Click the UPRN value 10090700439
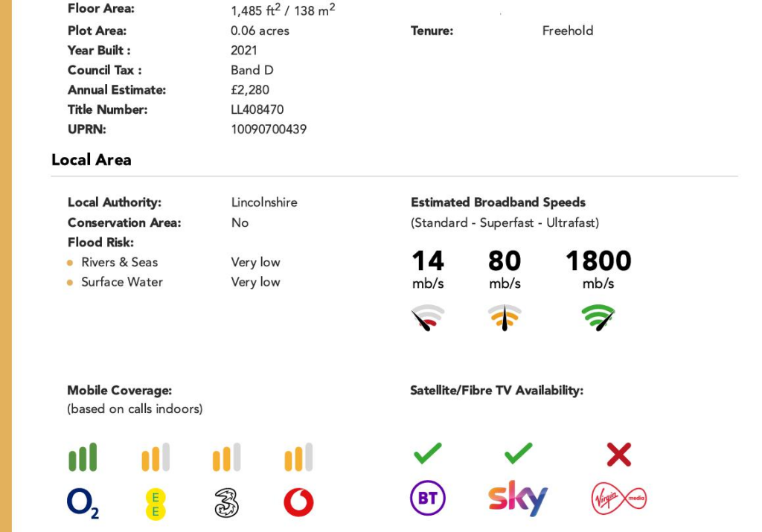 click(268, 129)
